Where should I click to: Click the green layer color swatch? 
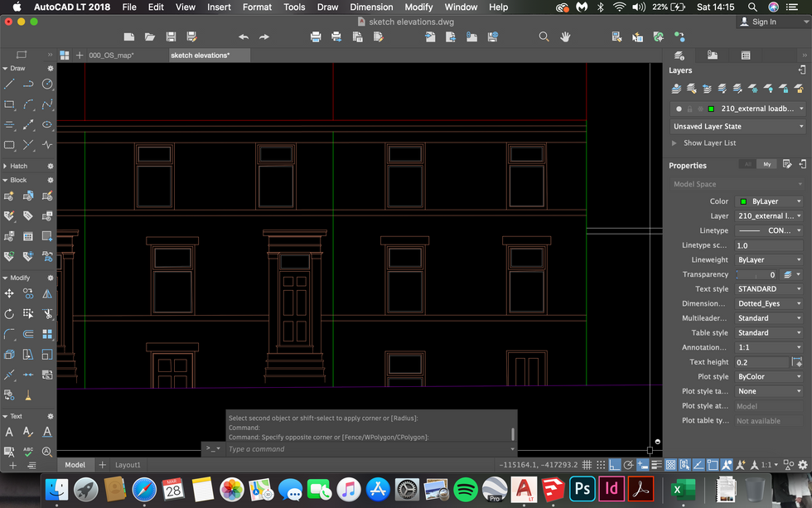[x=711, y=109]
